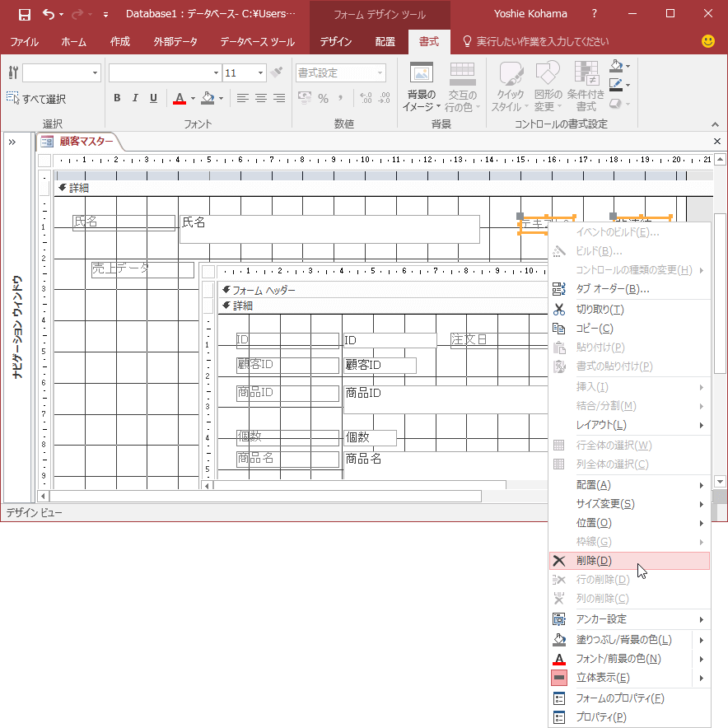Switch to the データベース ツール tab
Viewport: 728px width, 728px height.
[257, 42]
